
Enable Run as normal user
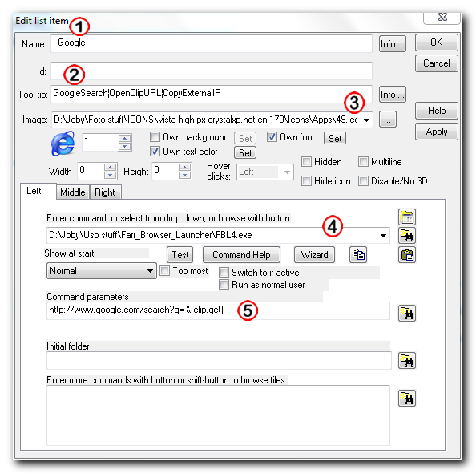[x=224, y=285]
